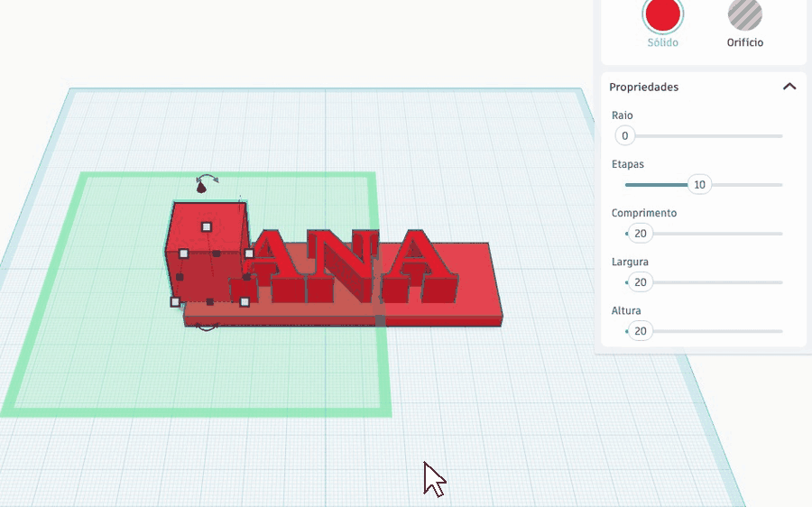Select the red Sólido color swatch
The height and width of the screenshot is (507, 812).
point(662,14)
